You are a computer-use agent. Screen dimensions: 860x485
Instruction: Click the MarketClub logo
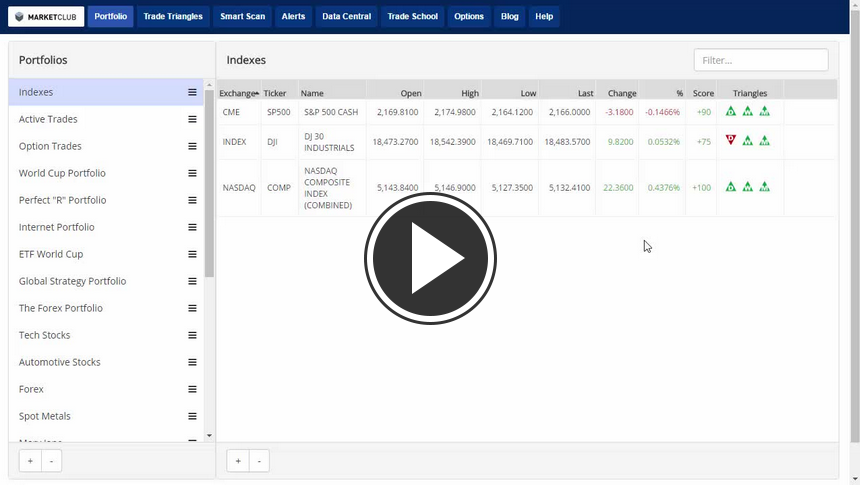(x=46, y=16)
